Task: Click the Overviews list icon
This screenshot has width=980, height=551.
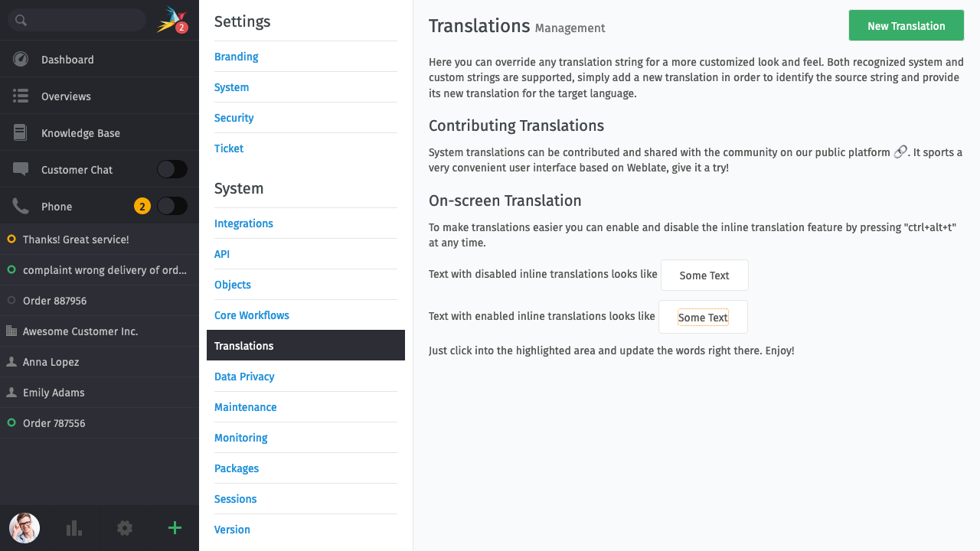Action: coord(21,96)
